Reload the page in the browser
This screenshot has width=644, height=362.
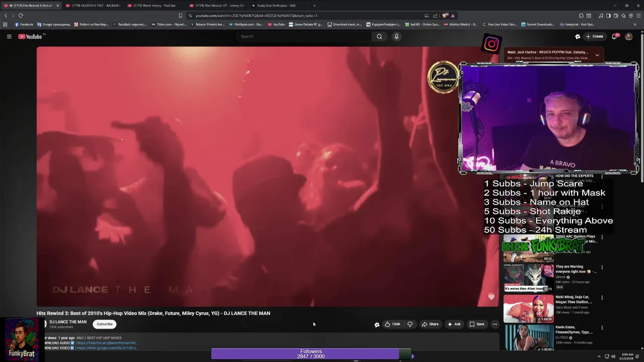(x=21, y=16)
